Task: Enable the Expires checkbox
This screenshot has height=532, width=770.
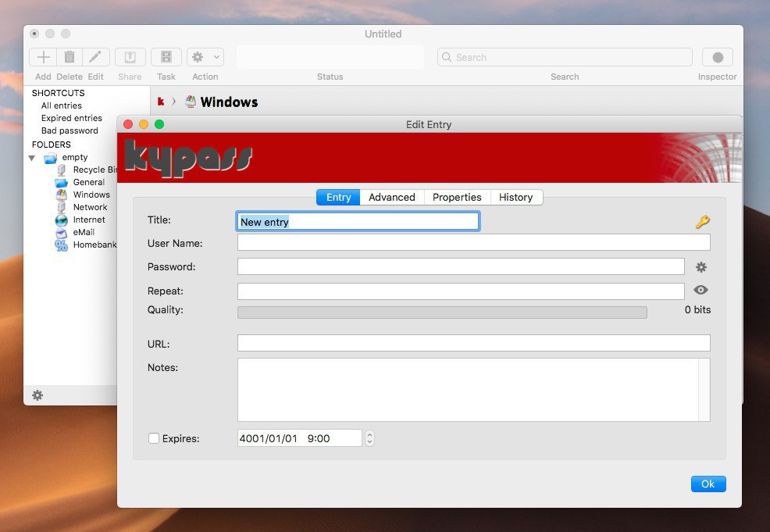Action: [x=154, y=438]
